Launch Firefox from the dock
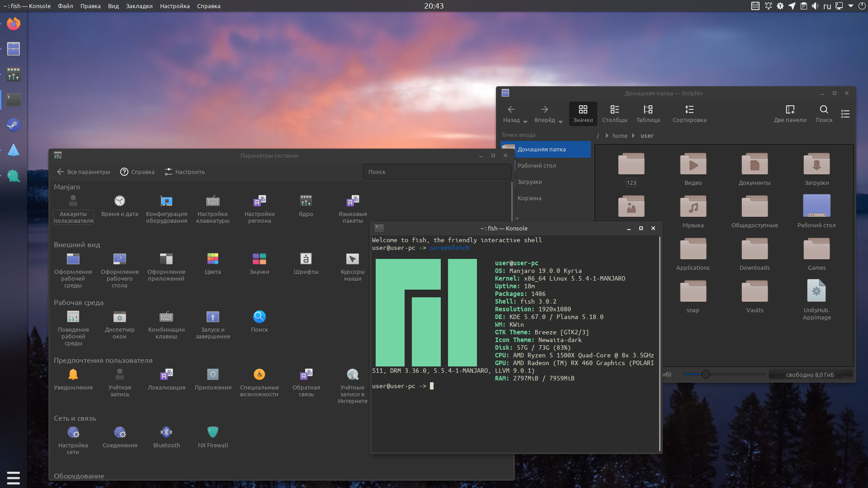The width and height of the screenshot is (868, 488). (x=14, y=23)
